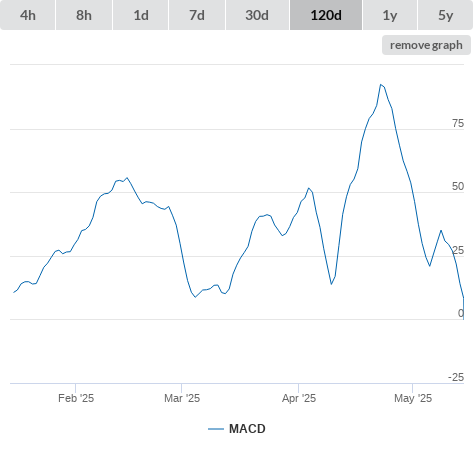Select the 4h time range tab
Image resolution: width=474 pixels, height=455 pixels.
pos(28,15)
